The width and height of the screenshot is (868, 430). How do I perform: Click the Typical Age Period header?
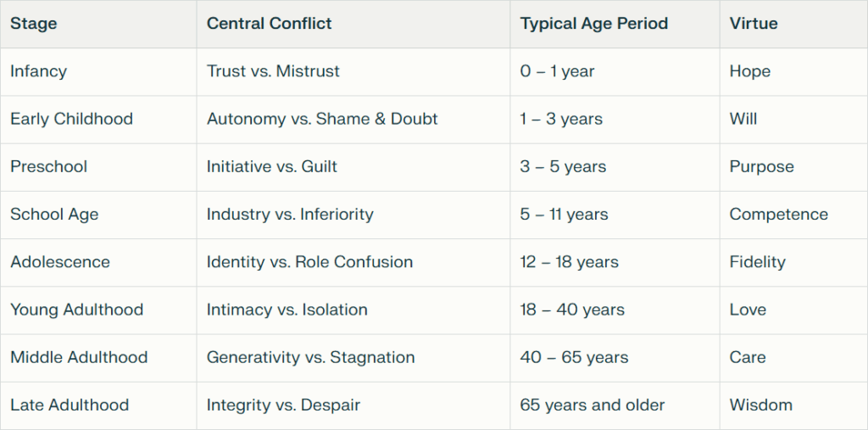pos(594,24)
